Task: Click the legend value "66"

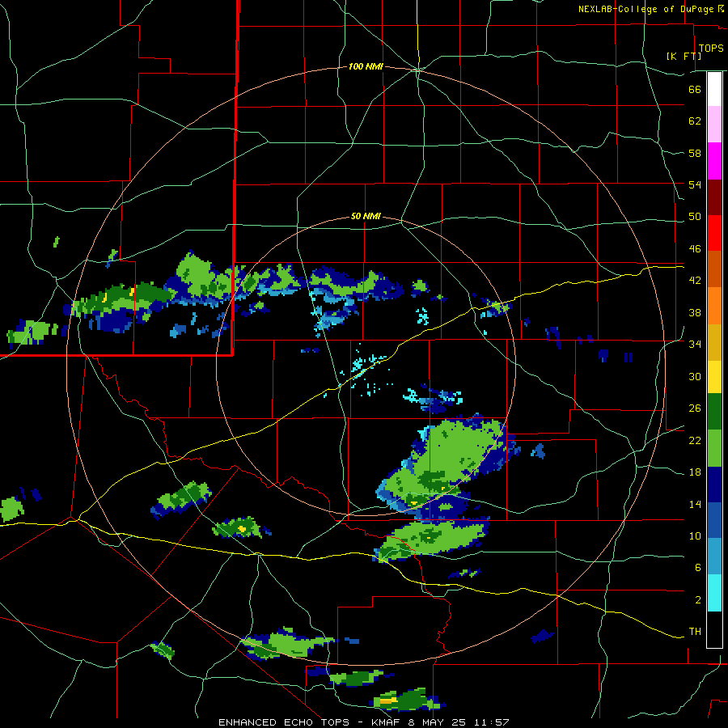Action: tap(695, 89)
